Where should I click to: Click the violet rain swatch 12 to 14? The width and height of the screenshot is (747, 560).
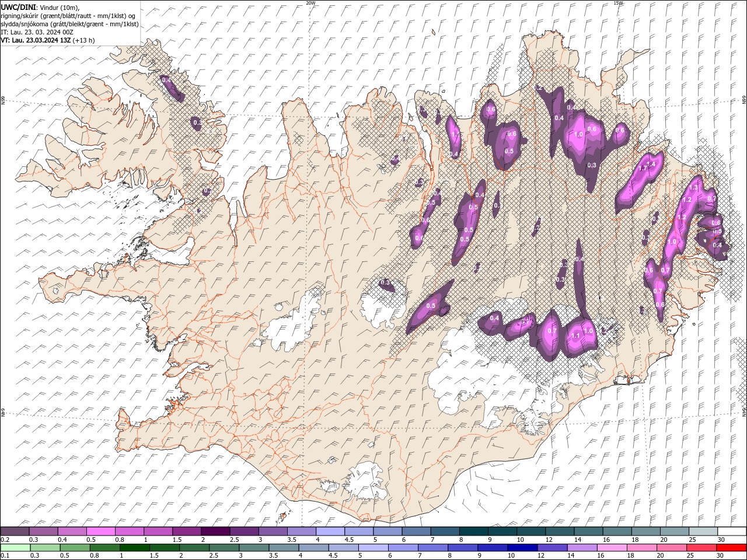tap(553, 548)
